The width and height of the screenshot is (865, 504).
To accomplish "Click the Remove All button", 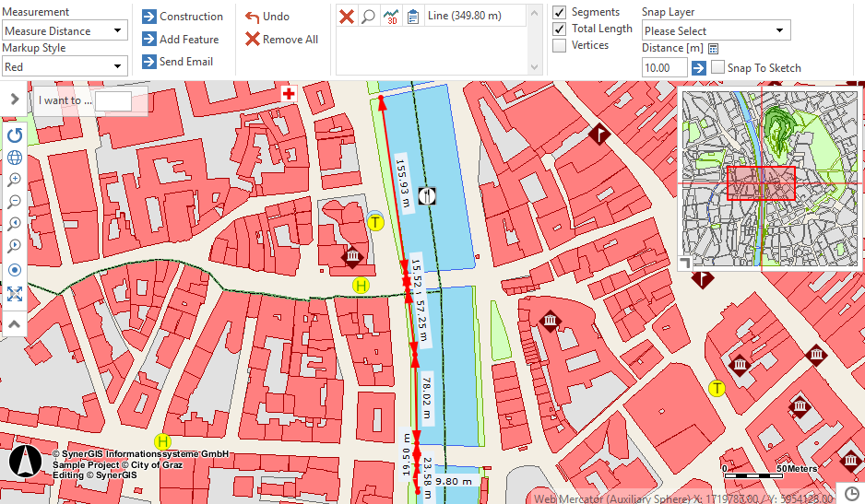I will (281, 40).
